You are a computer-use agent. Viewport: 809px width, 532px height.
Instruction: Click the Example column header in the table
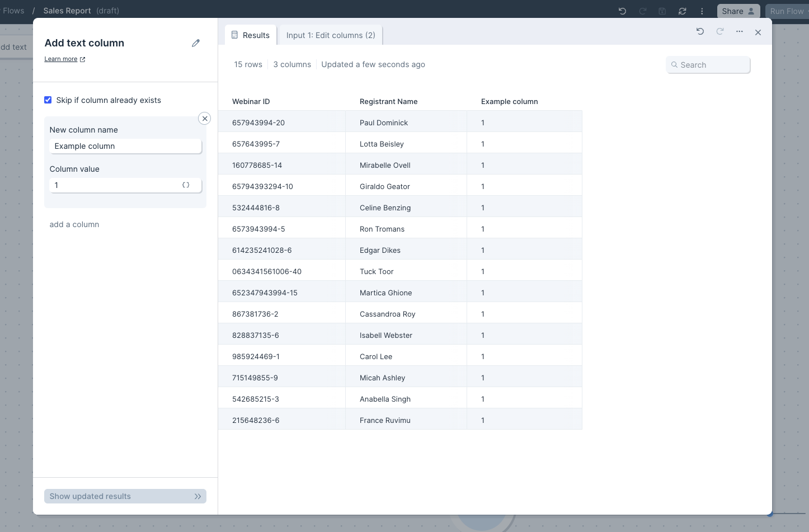coord(510,101)
